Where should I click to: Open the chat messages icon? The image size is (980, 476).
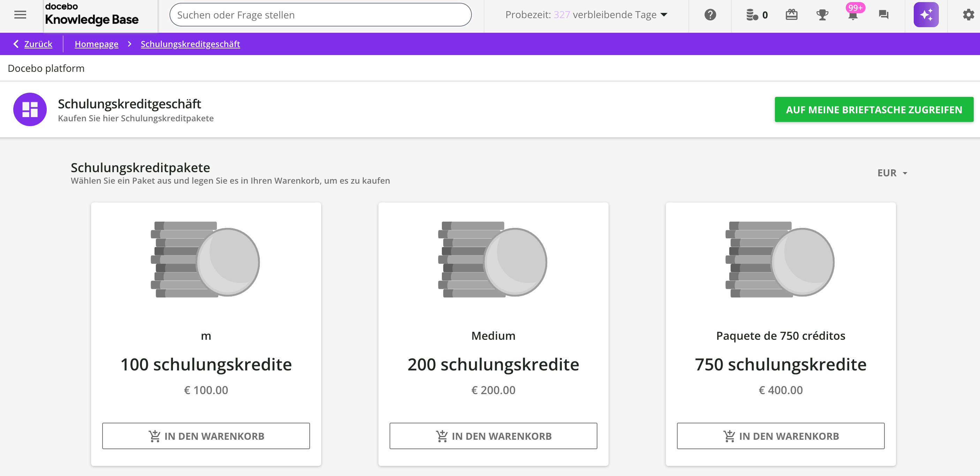pos(883,15)
